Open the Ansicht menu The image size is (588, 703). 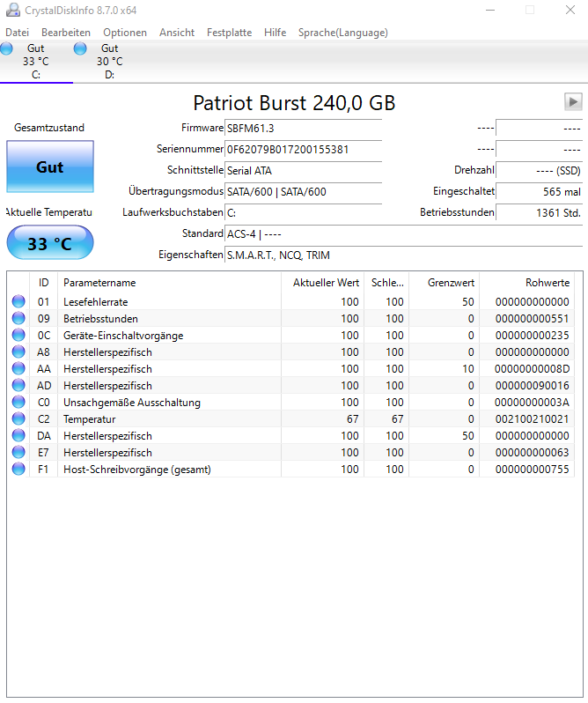[x=177, y=33]
